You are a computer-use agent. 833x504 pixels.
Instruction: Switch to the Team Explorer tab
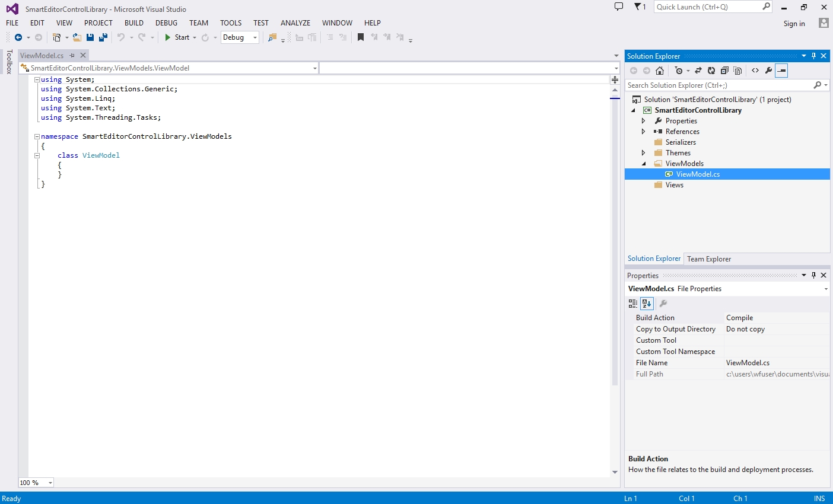tap(708, 259)
